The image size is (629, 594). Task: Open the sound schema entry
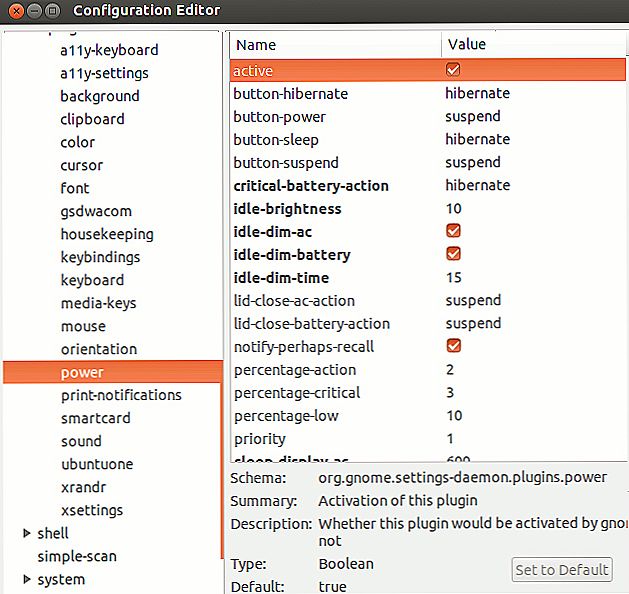pyautogui.click(x=81, y=441)
